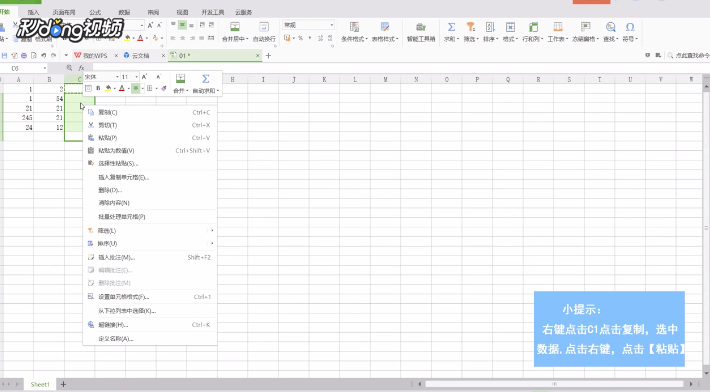Open the quick access toolbar customize arrow

(x=66, y=55)
